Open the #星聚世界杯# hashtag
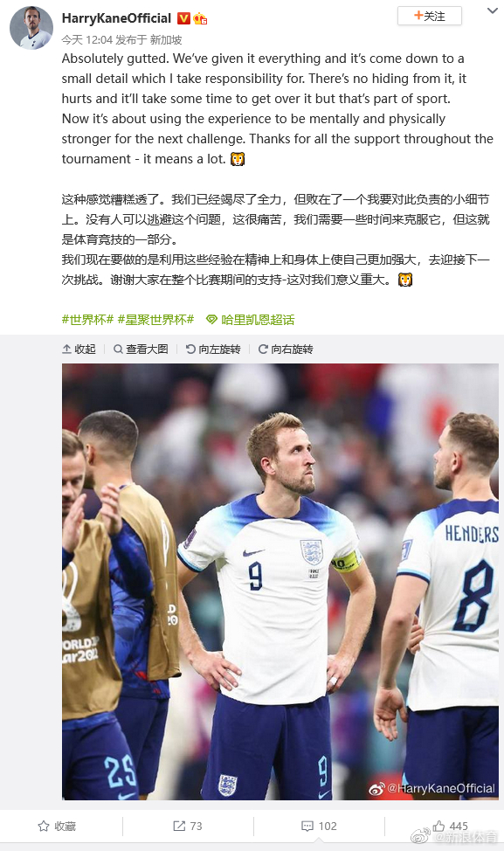Viewport: 504px width, 851px height. click(155, 320)
